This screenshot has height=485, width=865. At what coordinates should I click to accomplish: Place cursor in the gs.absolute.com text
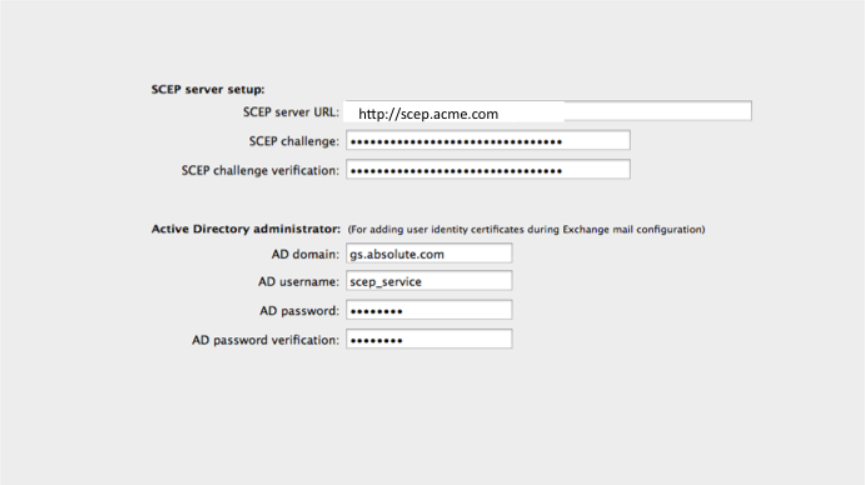point(398,254)
